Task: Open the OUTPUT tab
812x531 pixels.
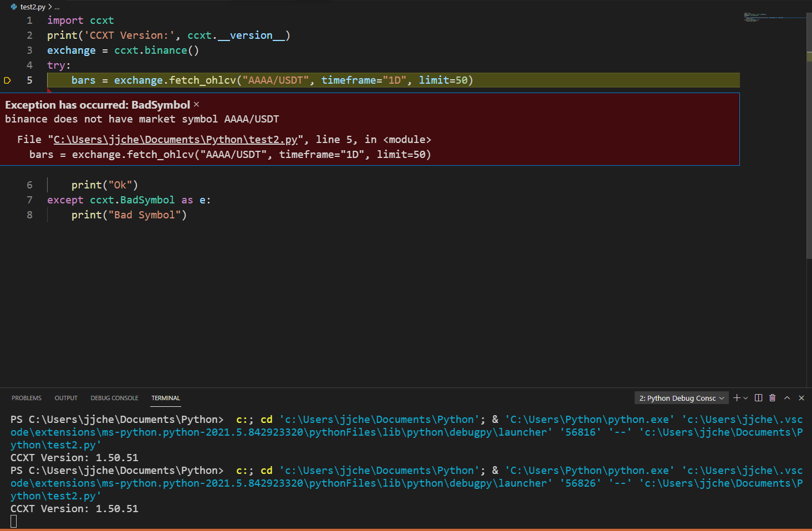Action: (66, 397)
